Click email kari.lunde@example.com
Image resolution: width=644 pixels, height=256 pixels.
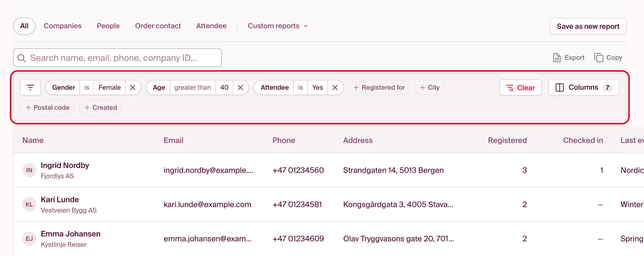click(x=208, y=204)
